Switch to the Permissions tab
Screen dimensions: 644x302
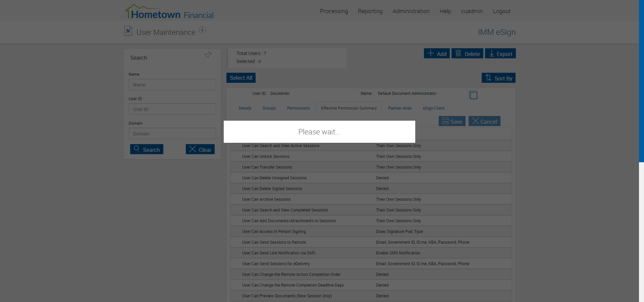[298, 108]
